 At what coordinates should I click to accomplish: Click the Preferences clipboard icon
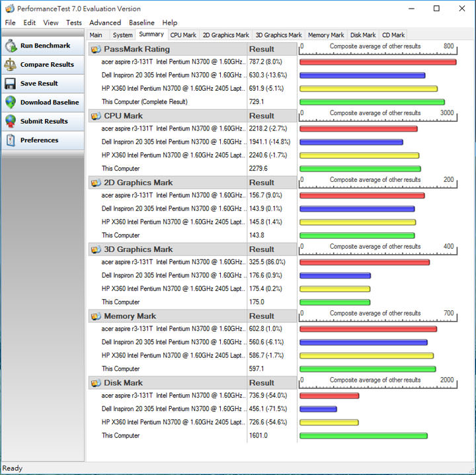11,140
